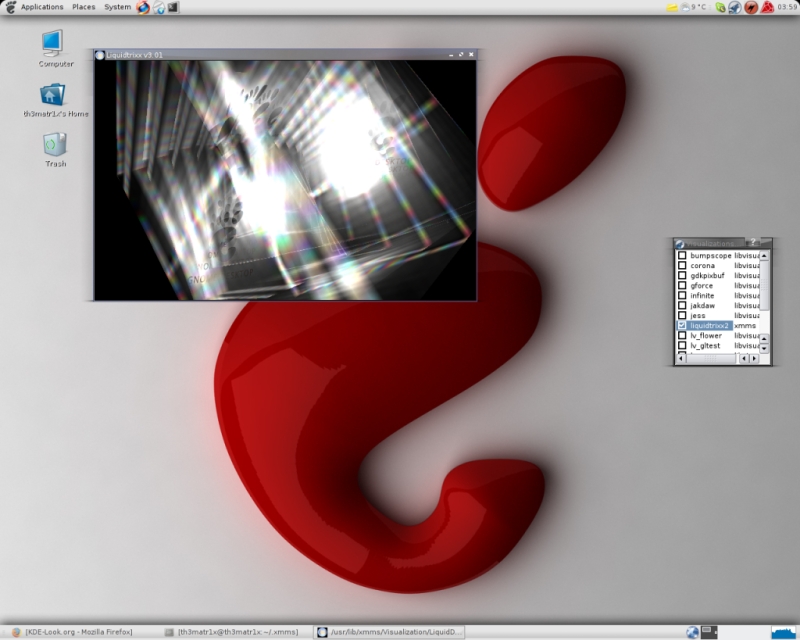Select the lv_gltest row name
Screen dimensions: 800x640
coord(705,346)
